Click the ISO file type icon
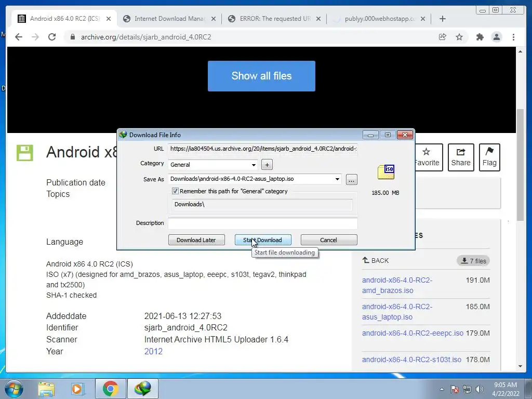This screenshot has width=532, height=399. pyautogui.click(x=386, y=171)
